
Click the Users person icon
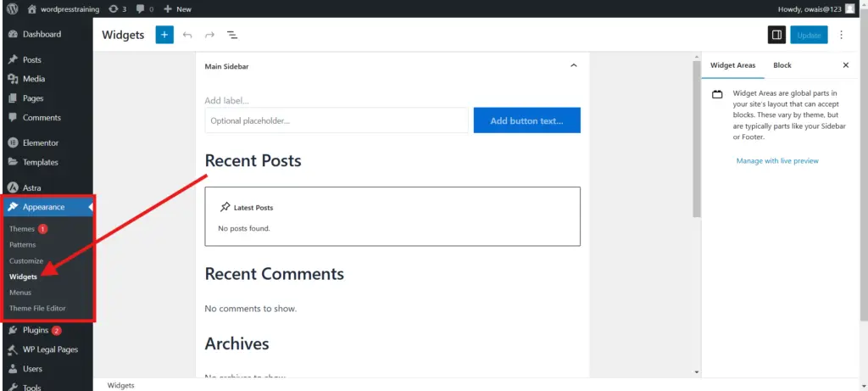coord(13,369)
